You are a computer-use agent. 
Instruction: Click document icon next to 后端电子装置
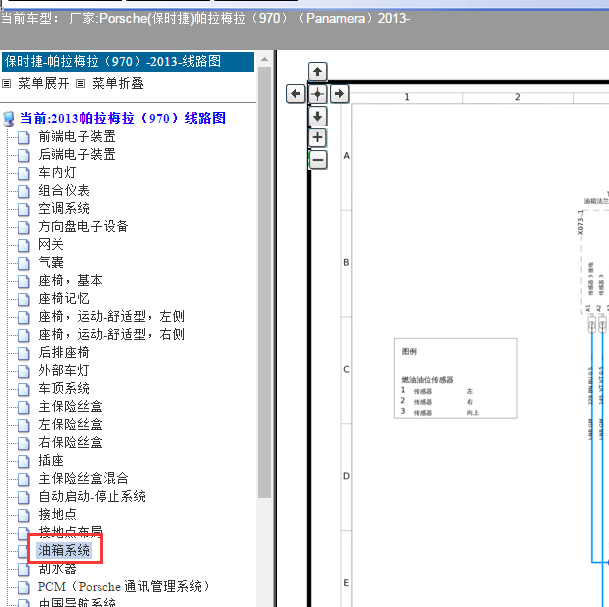click(24, 155)
